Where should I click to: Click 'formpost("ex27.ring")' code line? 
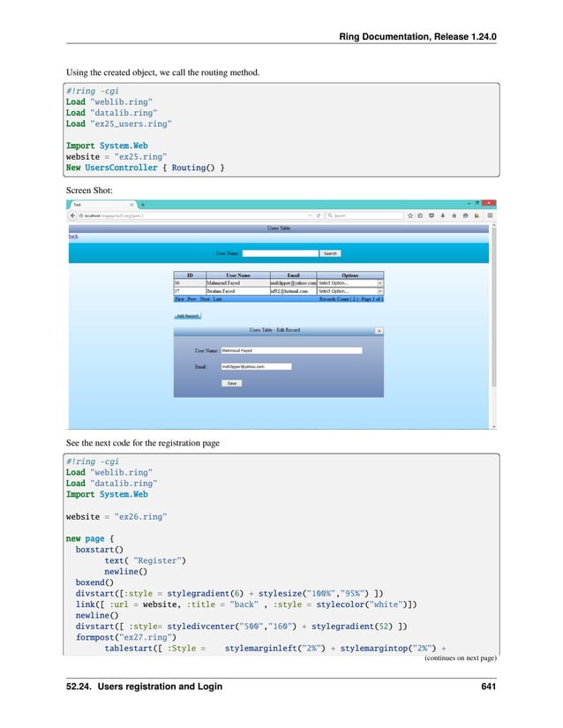point(126,637)
